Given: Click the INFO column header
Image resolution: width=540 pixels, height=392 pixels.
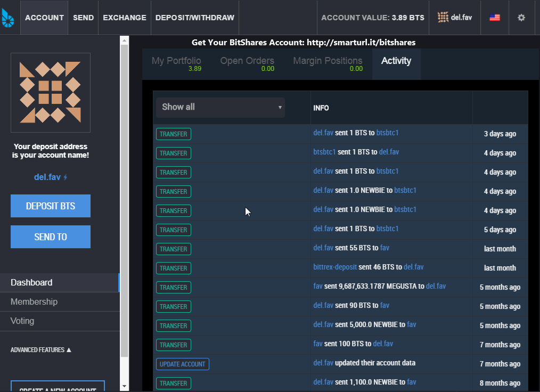Looking at the screenshot, I should click(x=321, y=108).
